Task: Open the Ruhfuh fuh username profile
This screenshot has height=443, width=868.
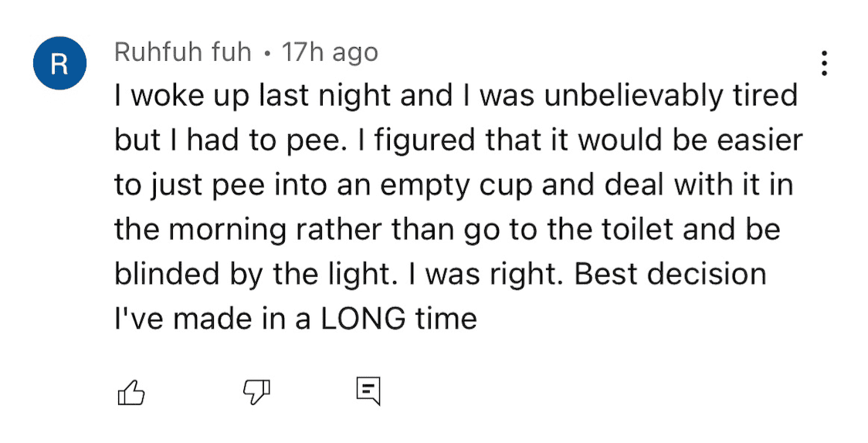Action: click(183, 52)
